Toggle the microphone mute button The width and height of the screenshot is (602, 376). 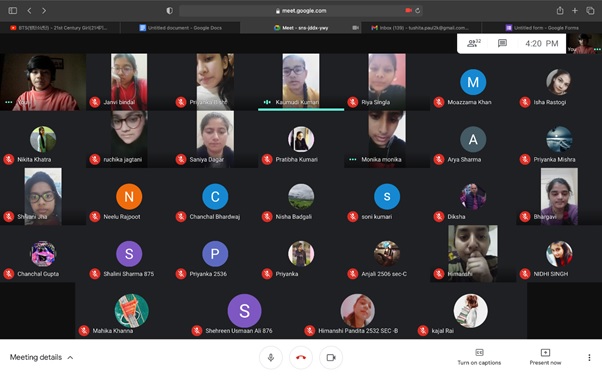271,358
